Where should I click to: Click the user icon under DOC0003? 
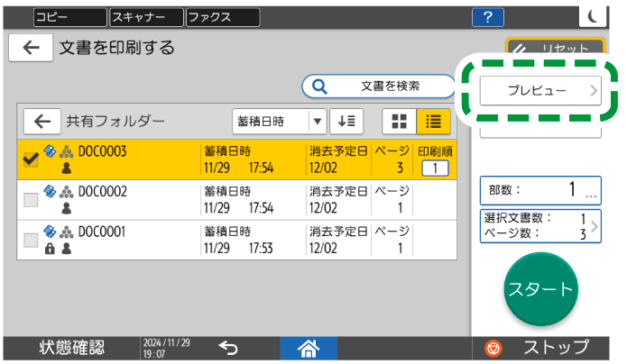[x=67, y=168]
